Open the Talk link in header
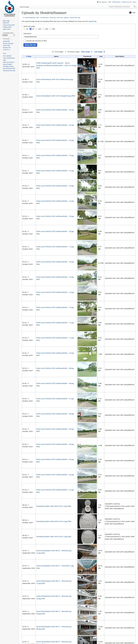 pos(110,2)
